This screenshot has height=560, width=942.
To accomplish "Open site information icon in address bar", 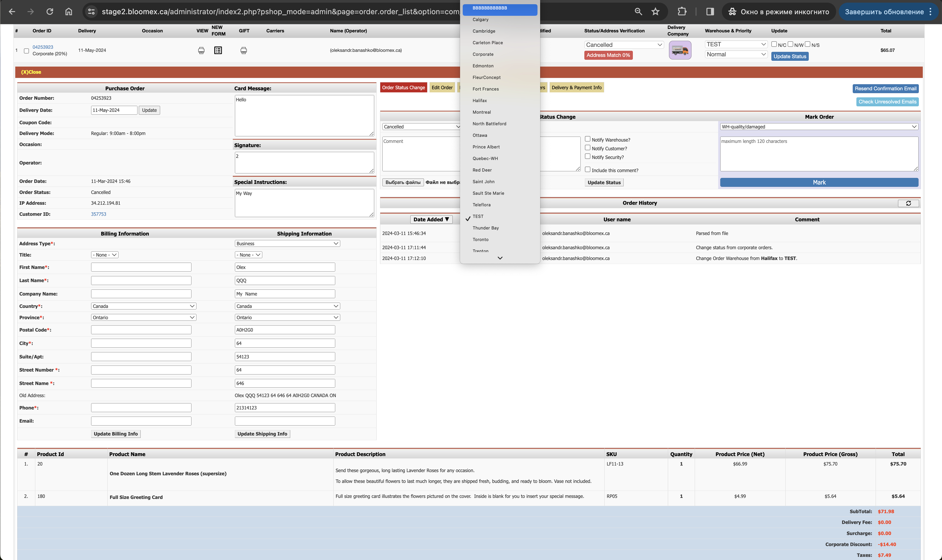I will coord(91,12).
